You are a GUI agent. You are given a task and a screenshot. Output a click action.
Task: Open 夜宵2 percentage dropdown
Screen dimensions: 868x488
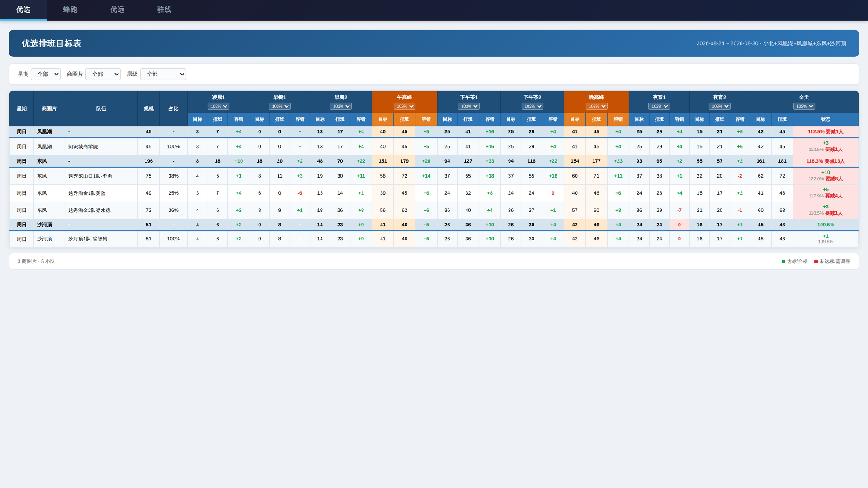(x=720, y=106)
